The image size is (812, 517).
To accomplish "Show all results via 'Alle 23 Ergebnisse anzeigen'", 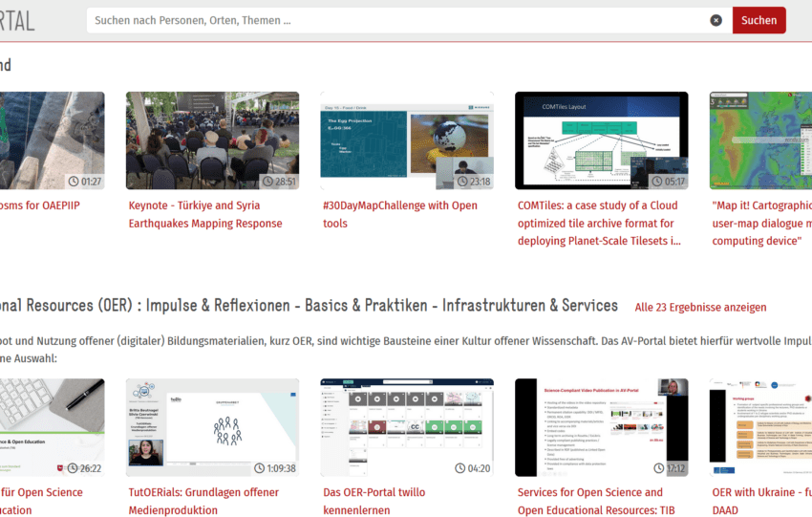I will pyautogui.click(x=700, y=307).
